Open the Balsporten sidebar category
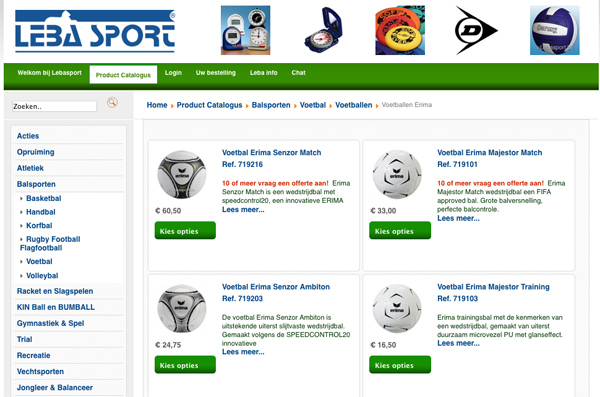This screenshot has height=397, width=600. click(x=36, y=184)
